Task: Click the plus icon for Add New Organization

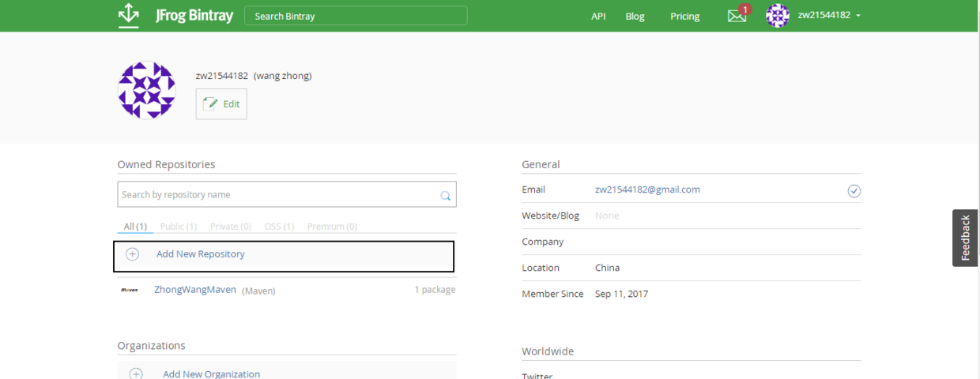Action: click(x=136, y=373)
